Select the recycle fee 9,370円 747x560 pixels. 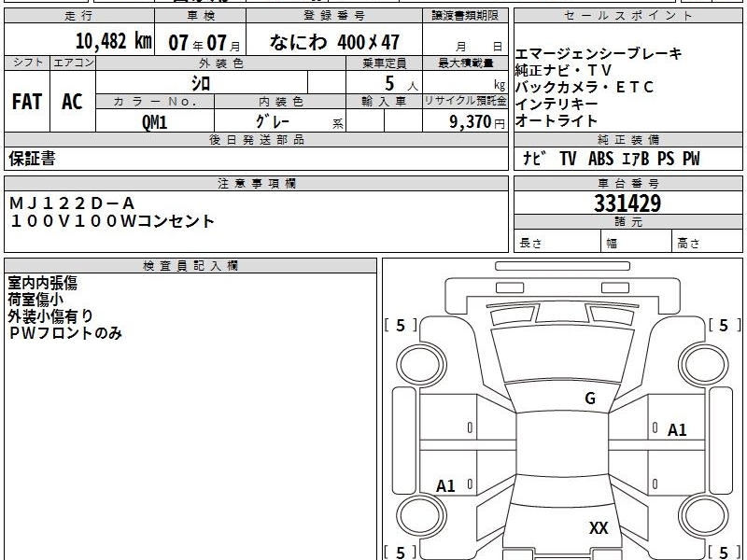(477, 121)
